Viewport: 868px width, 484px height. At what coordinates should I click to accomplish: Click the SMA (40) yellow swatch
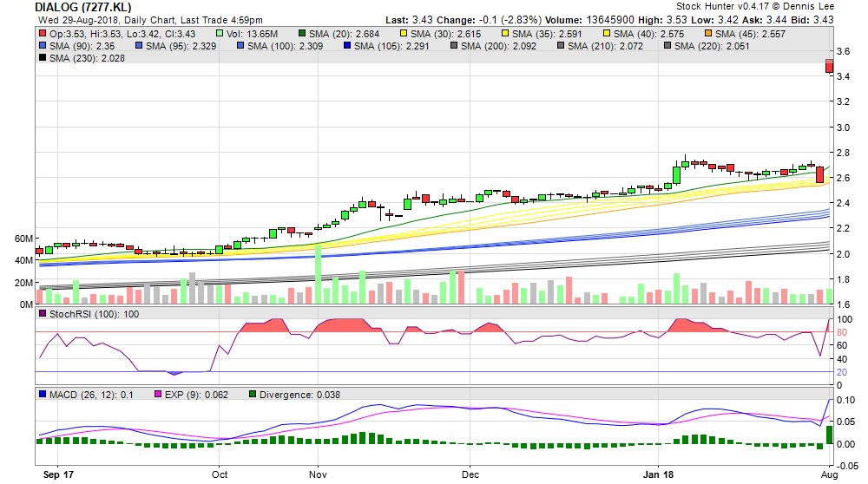coord(607,34)
